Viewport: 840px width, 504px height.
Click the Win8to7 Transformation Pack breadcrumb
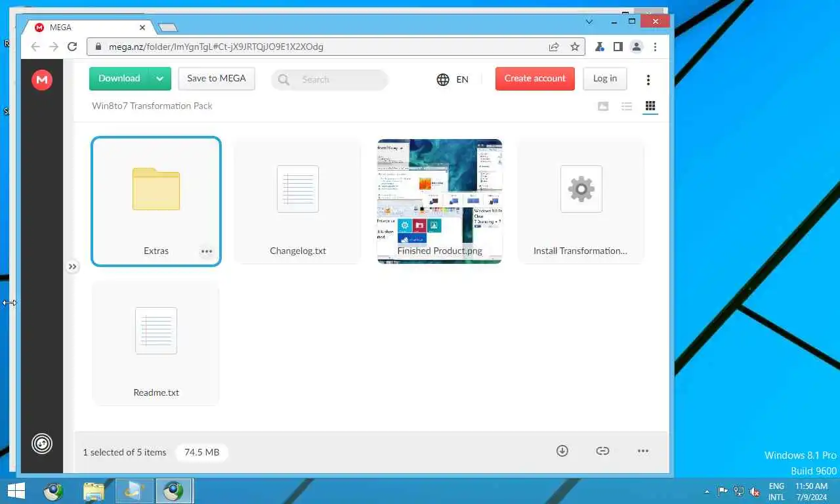click(152, 106)
